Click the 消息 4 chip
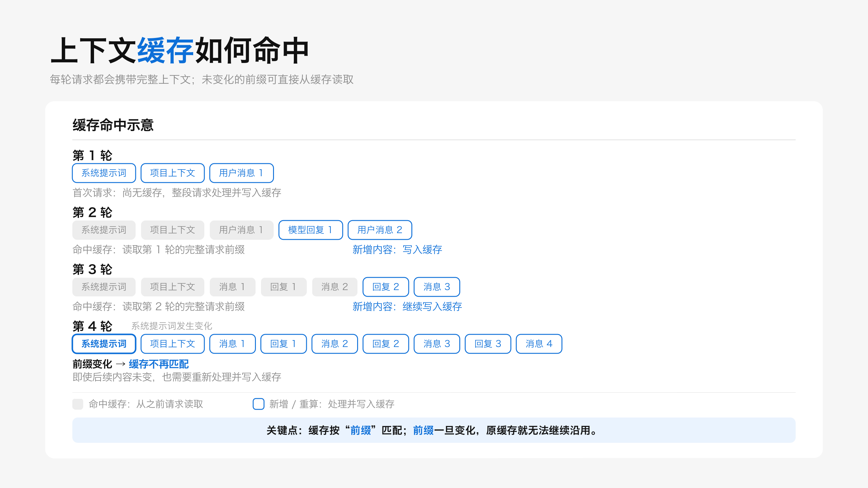The height and width of the screenshot is (488, 868). [x=539, y=344]
